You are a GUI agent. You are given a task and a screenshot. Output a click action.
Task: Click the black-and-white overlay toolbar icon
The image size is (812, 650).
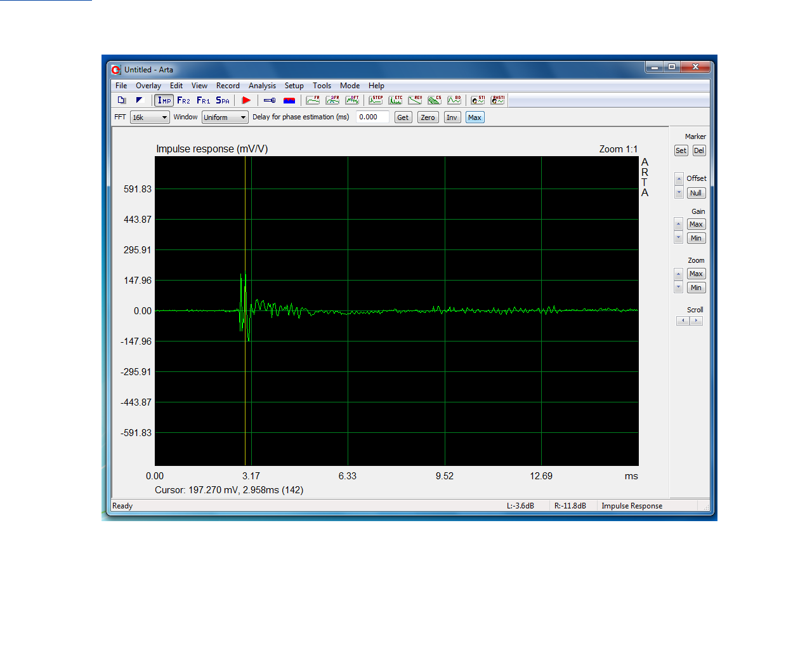(x=140, y=100)
